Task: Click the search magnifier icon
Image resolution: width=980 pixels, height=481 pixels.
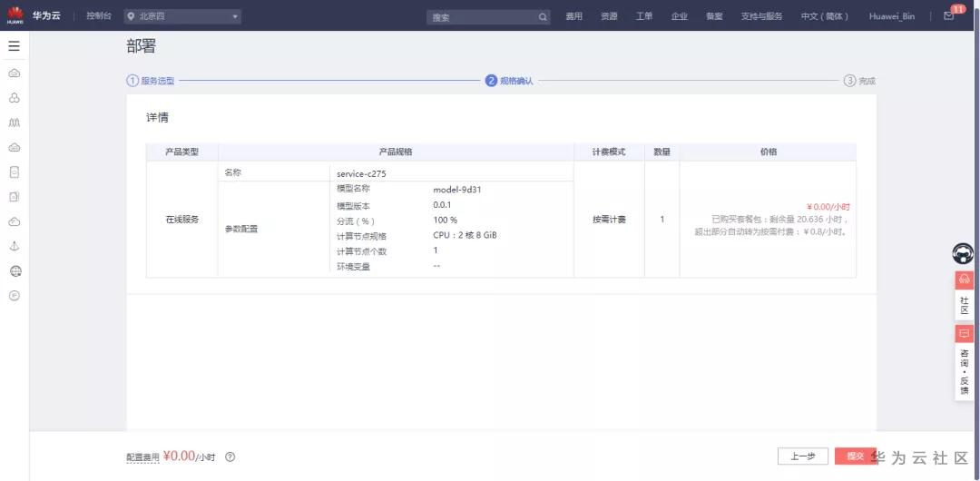Action: click(x=543, y=17)
